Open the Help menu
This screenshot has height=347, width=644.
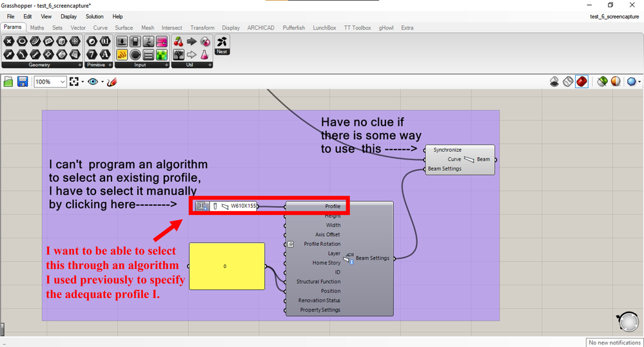coord(117,16)
